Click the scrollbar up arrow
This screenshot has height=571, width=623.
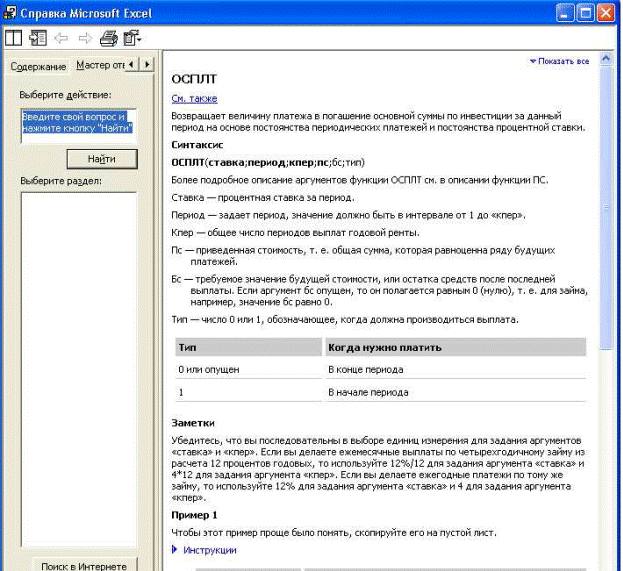click(x=606, y=59)
